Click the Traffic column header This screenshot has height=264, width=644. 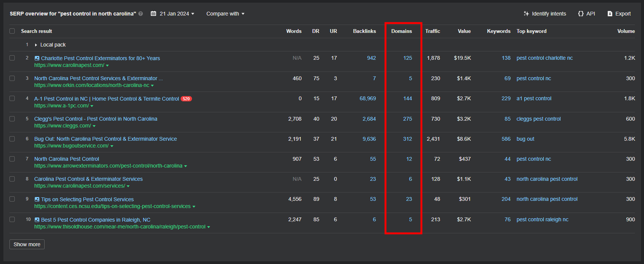[x=433, y=31]
